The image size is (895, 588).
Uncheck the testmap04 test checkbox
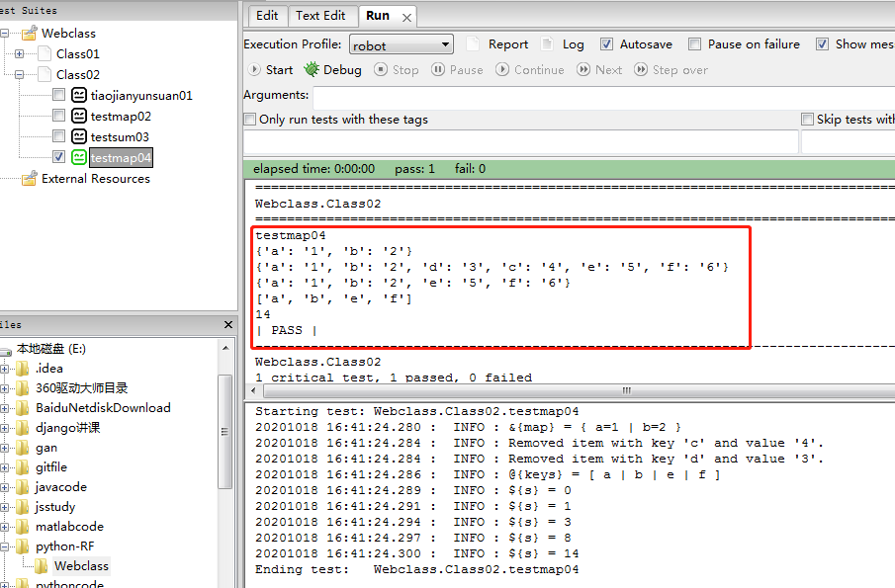pyautogui.click(x=58, y=156)
